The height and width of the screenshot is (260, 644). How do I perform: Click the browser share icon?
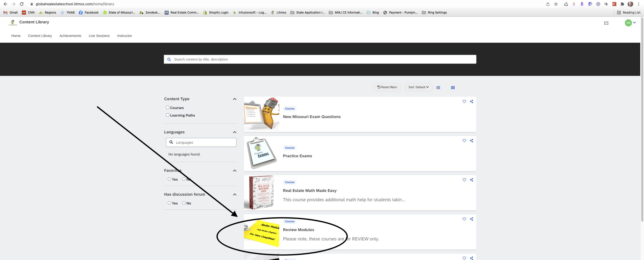[x=548, y=4]
